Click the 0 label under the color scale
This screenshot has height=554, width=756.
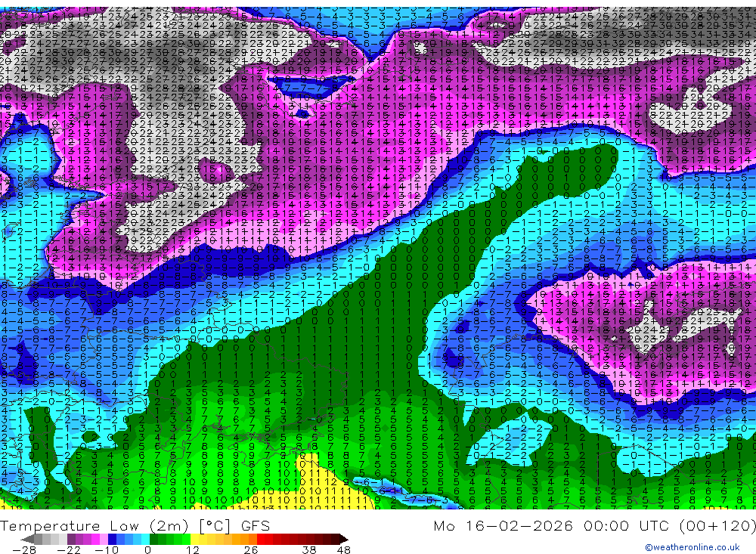147,549
